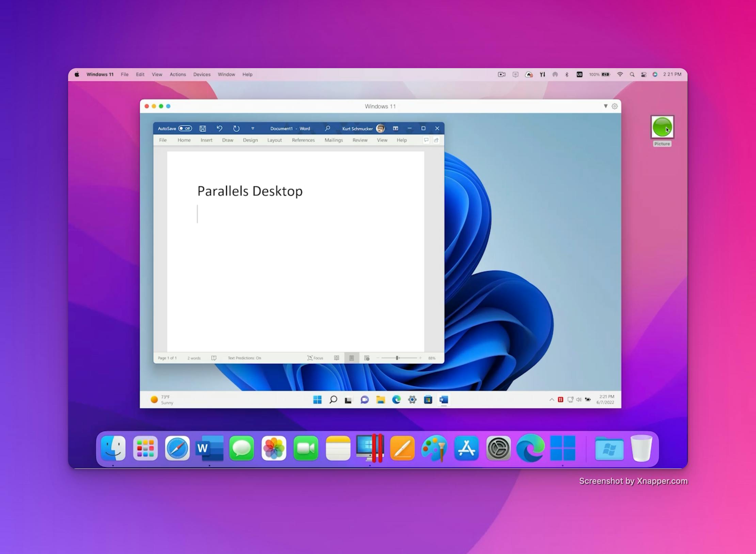The width and height of the screenshot is (756, 554).
Task: Open macOS Control Center icon
Action: click(644, 75)
